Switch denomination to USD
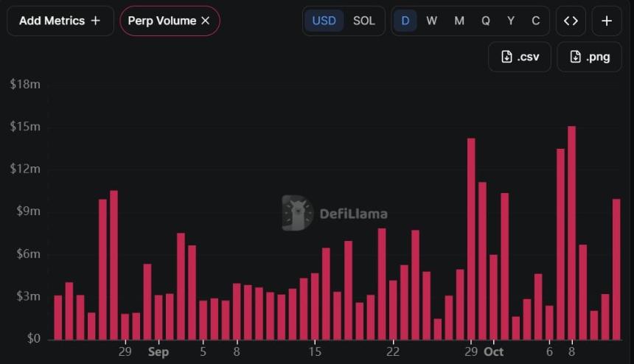This screenshot has width=634, height=364. tap(324, 21)
